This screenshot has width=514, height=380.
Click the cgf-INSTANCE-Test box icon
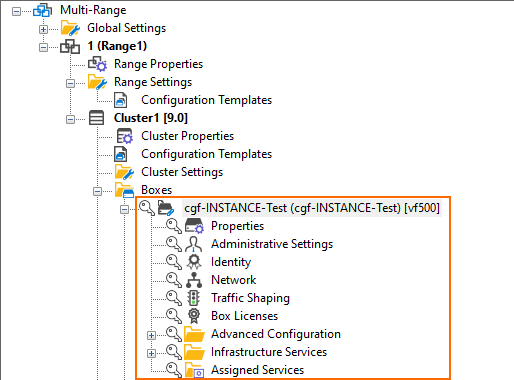[166, 208]
